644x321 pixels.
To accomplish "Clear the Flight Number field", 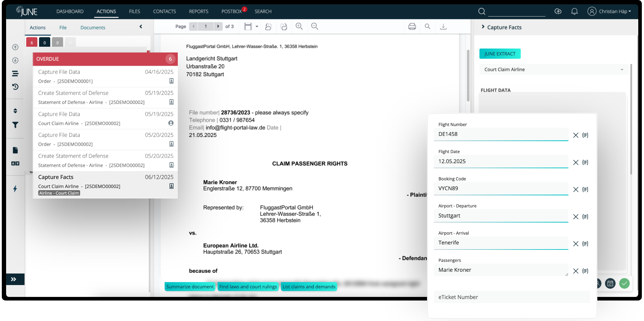I will pyautogui.click(x=576, y=135).
